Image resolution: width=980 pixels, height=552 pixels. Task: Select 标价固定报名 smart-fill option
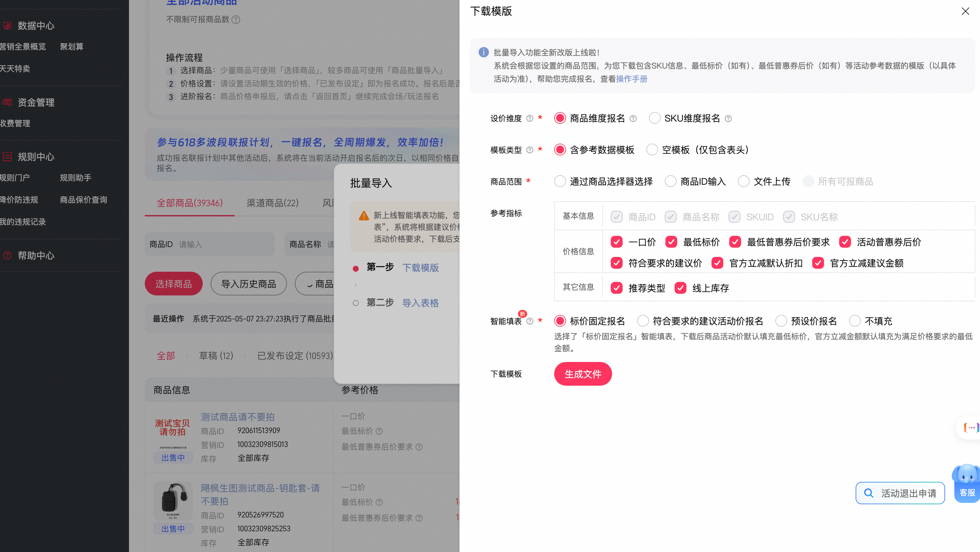560,321
